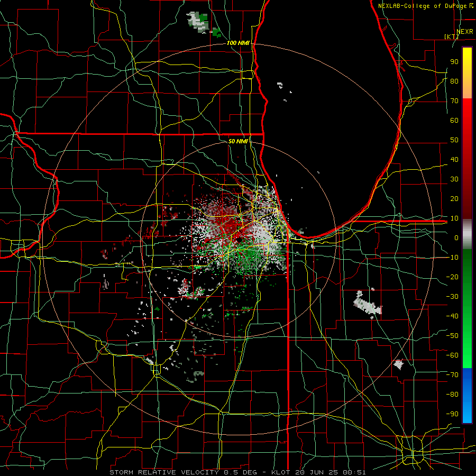This screenshot has width=476, height=476.
Task: Click the positive 30 scale value
Action: [454, 179]
